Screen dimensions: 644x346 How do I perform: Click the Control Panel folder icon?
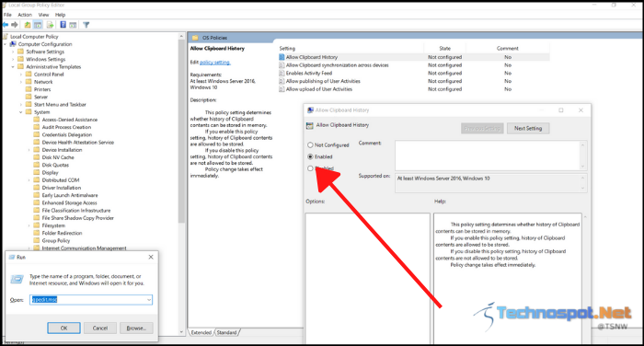[29, 74]
